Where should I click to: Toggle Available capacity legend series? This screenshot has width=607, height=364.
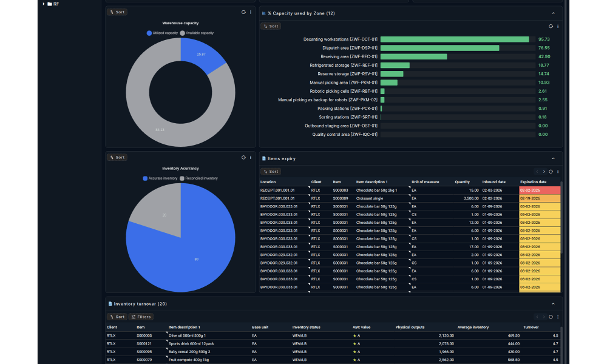click(x=197, y=33)
